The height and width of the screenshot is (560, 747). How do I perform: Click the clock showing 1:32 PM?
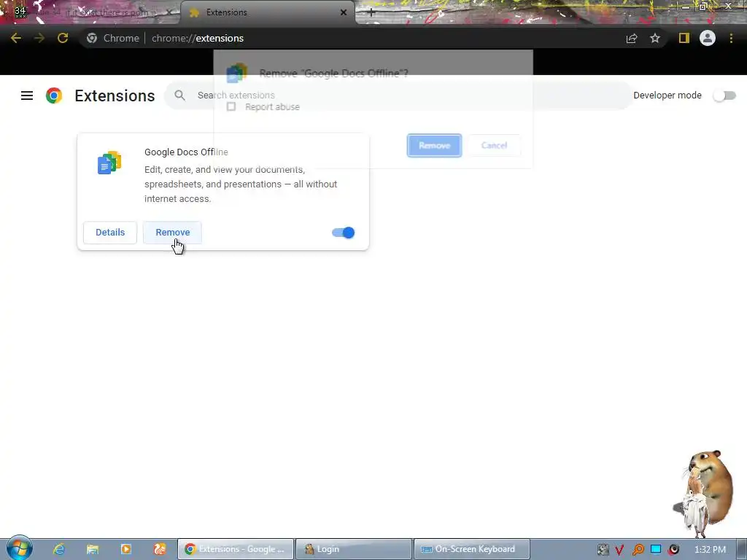point(710,550)
